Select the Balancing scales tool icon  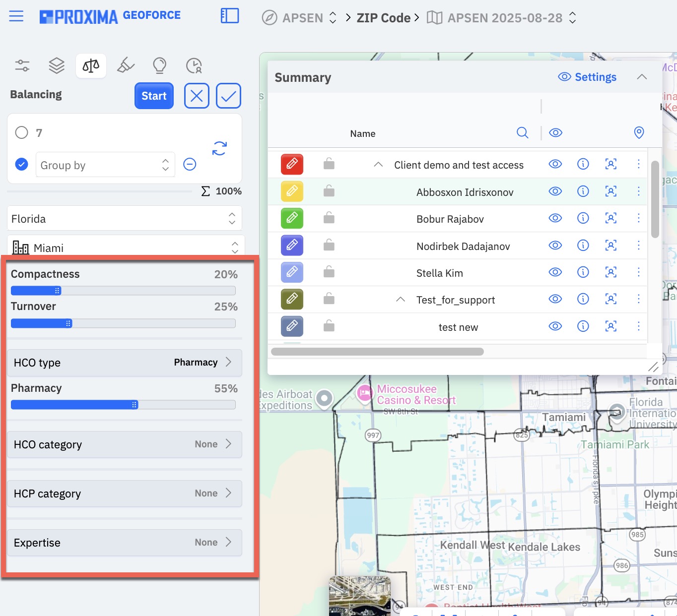pyautogui.click(x=91, y=65)
